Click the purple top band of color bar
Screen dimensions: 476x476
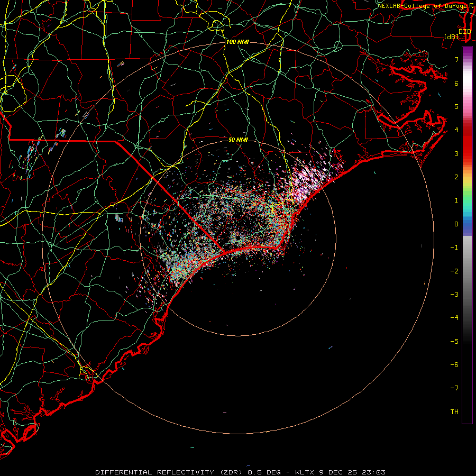pos(467,52)
